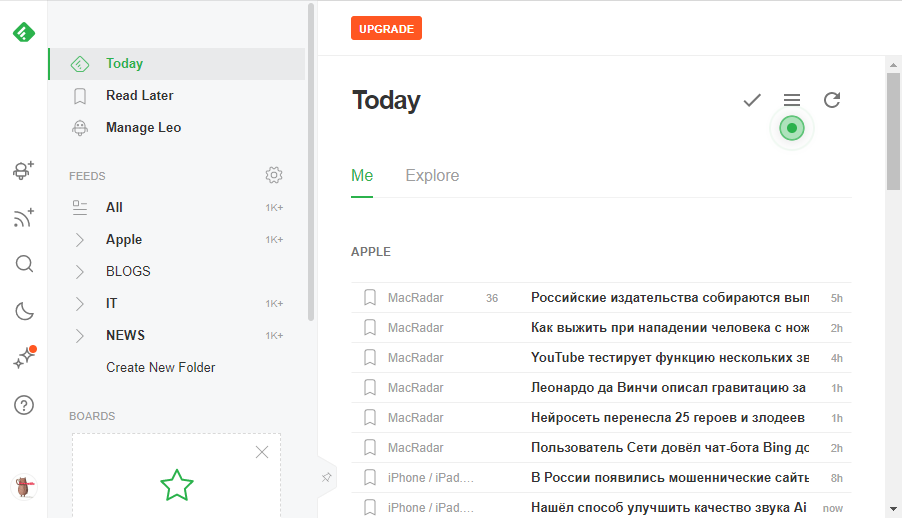
Task: Bookmark the Как выжить при нападении article
Action: (370, 327)
